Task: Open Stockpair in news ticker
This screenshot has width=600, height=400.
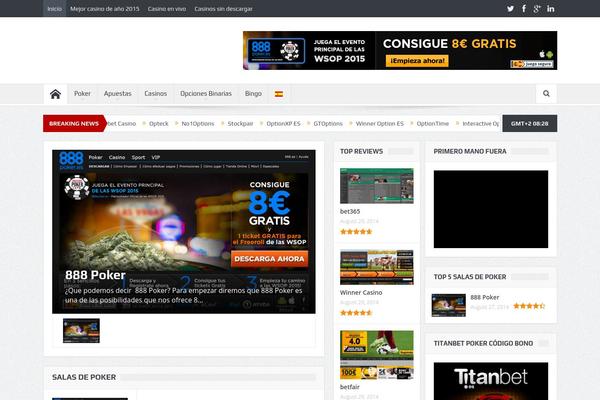Action: click(240, 124)
